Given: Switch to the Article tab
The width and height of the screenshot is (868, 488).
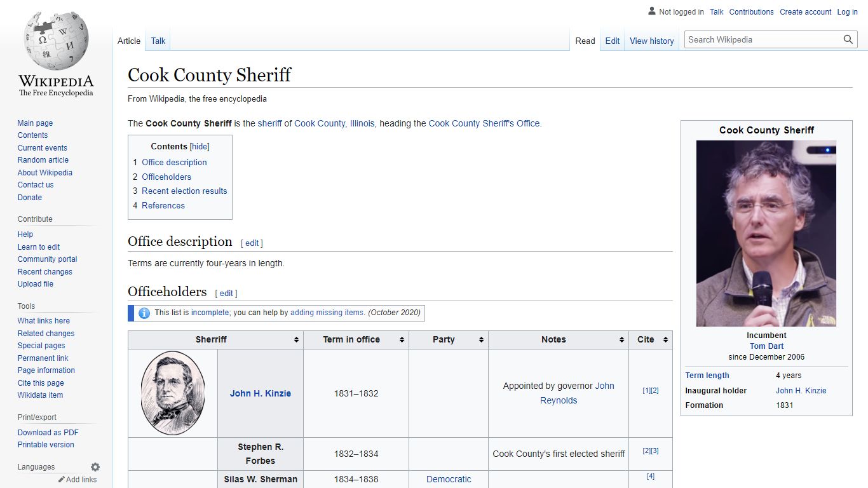Looking at the screenshot, I should [x=129, y=41].
